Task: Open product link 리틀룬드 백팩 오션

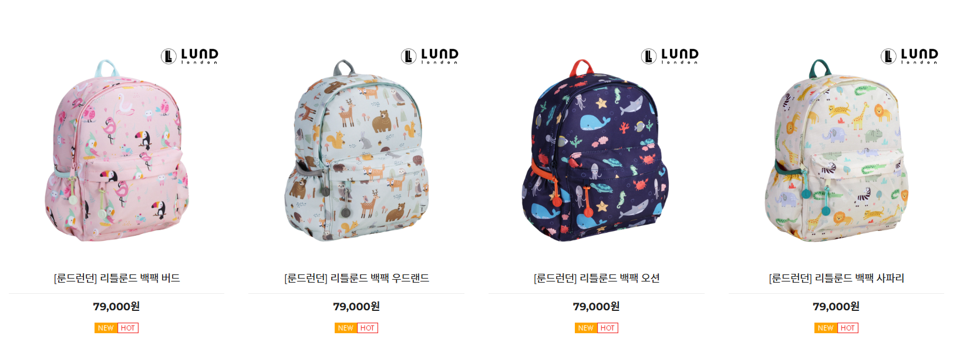Action: pyautogui.click(x=597, y=278)
